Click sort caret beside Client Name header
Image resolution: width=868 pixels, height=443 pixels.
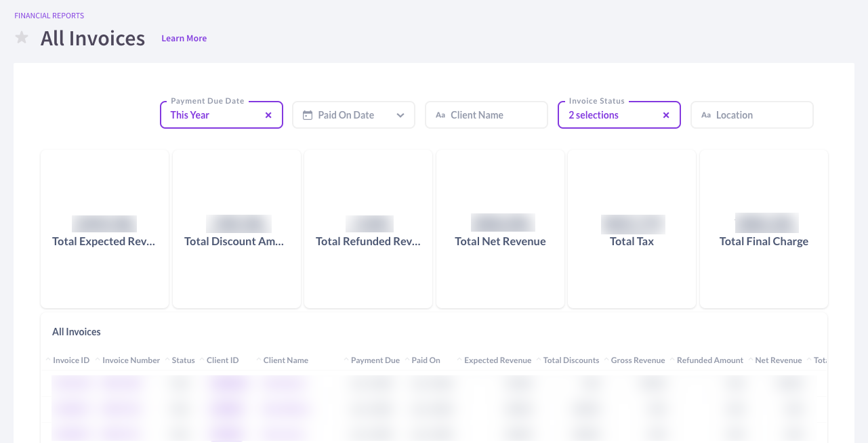click(x=259, y=360)
